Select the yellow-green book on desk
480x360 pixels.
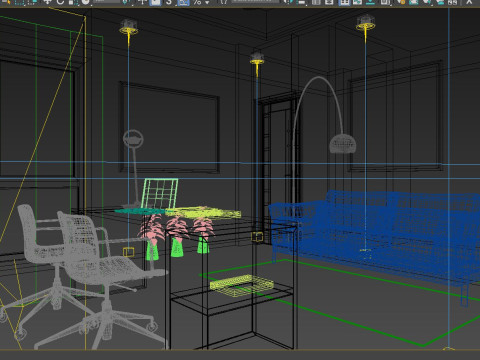click(x=203, y=212)
